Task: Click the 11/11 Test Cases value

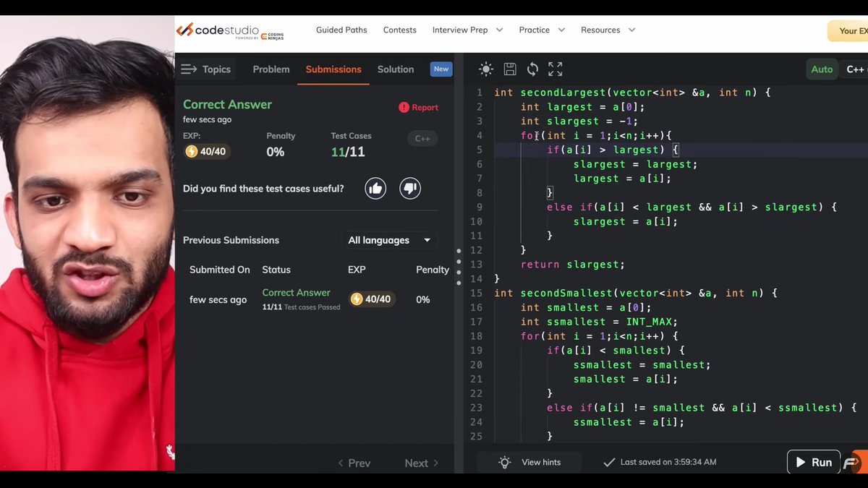Action: tap(348, 152)
